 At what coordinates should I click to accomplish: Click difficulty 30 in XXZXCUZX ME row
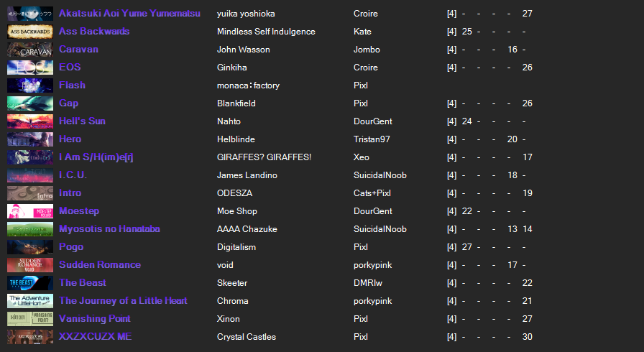[x=527, y=337]
